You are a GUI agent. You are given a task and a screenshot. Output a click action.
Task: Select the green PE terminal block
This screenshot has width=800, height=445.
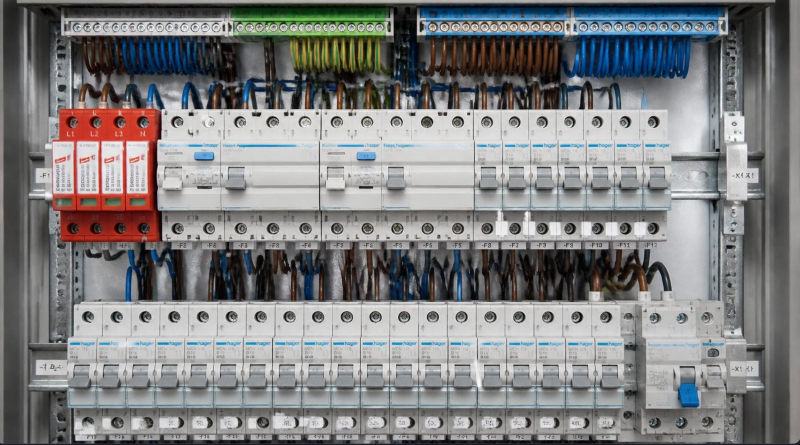tap(311, 23)
